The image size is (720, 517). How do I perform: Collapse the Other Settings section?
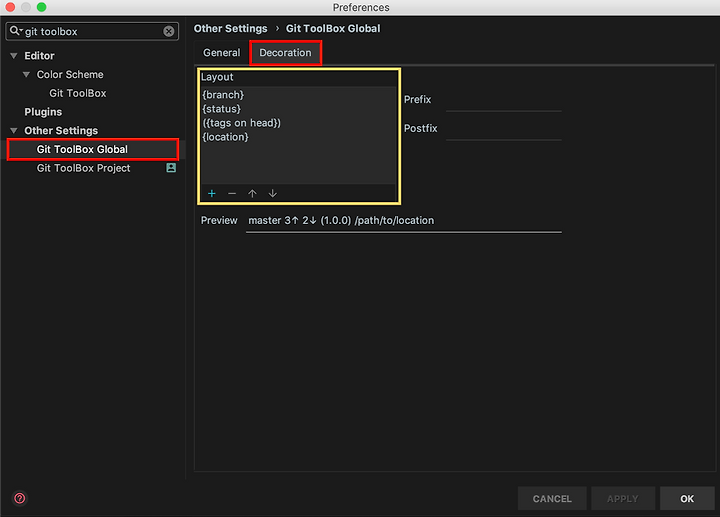point(14,131)
